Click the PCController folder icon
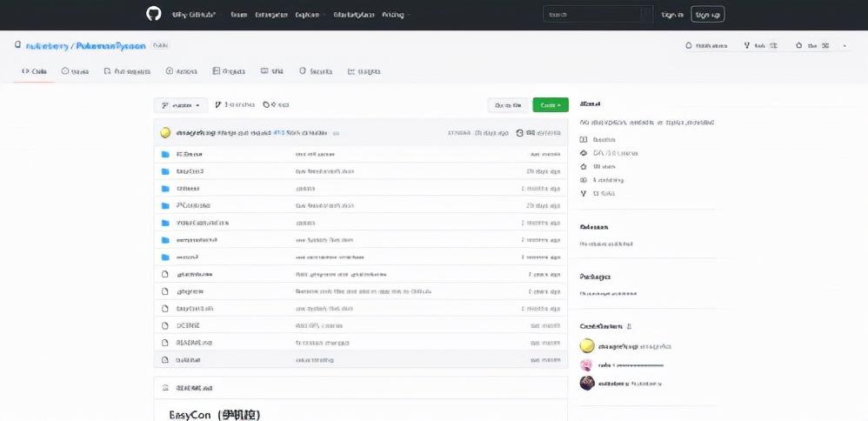The height and width of the screenshot is (421, 868). (165, 205)
